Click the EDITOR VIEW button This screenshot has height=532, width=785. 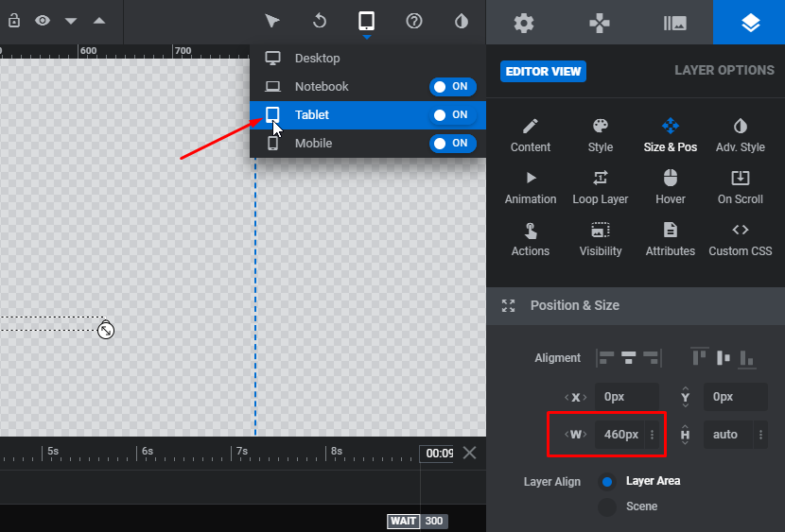543,72
